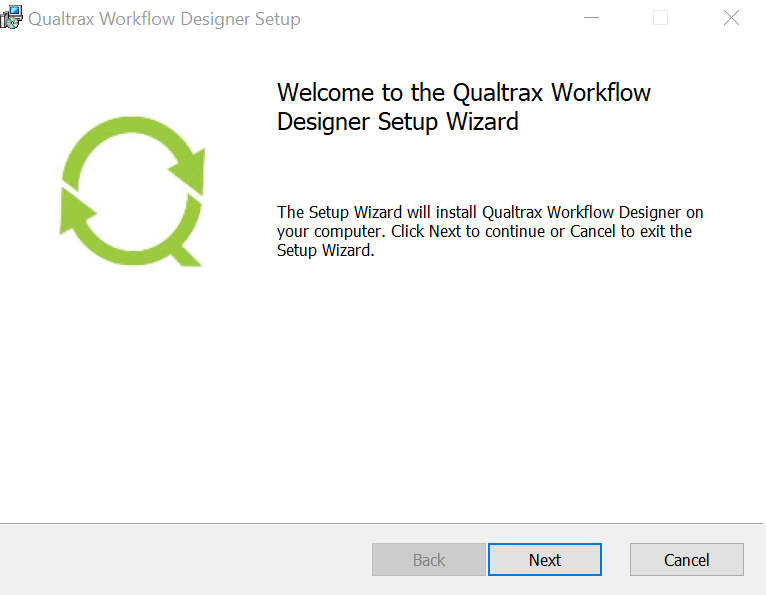
Task: Click the gray footer beside the Back button
Action: tap(186, 559)
